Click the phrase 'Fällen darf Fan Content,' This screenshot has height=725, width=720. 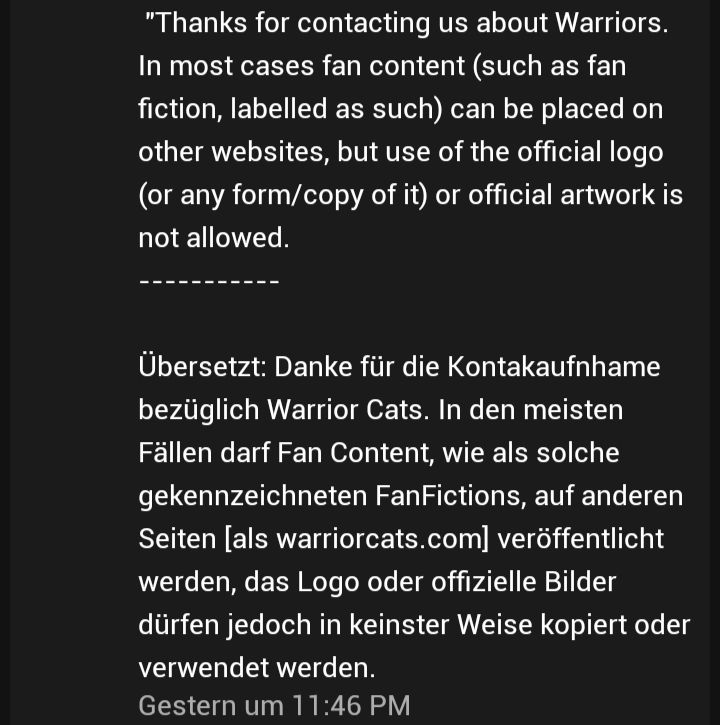(286, 453)
